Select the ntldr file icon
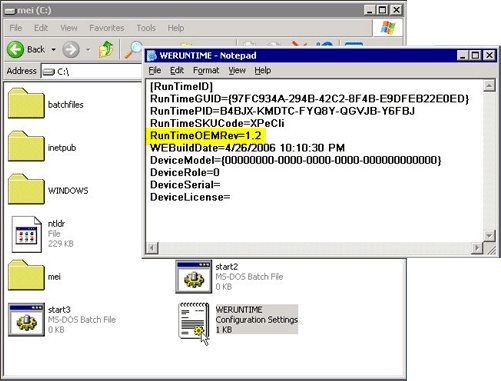Image resolution: width=501 pixels, height=381 pixels. click(26, 234)
